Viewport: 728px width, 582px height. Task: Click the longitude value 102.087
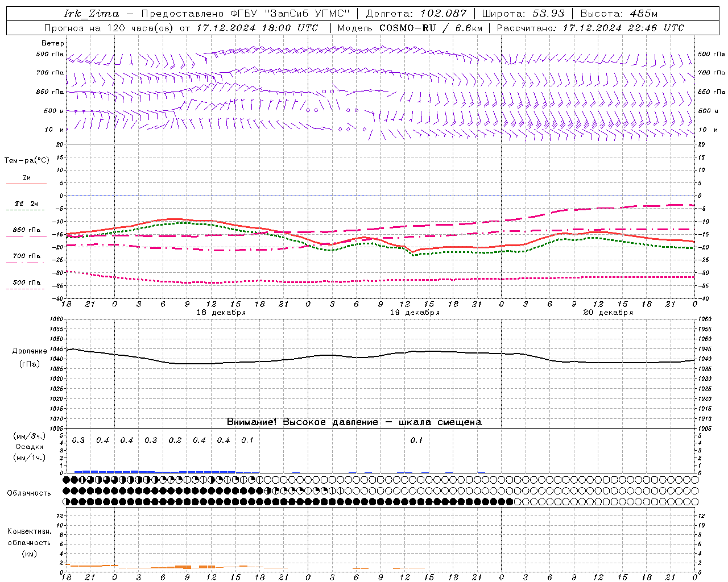tap(444, 14)
